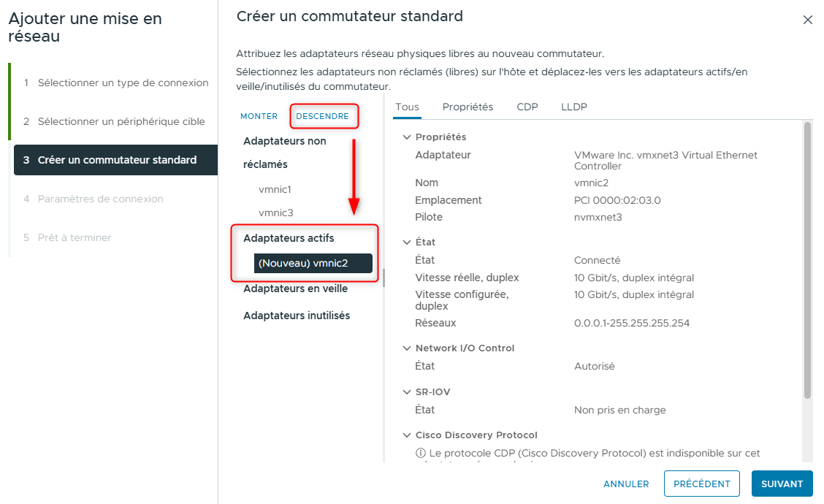Collapse the Propriétés section chevron
Image resolution: width=824 pixels, height=504 pixels.
(x=407, y=137)
